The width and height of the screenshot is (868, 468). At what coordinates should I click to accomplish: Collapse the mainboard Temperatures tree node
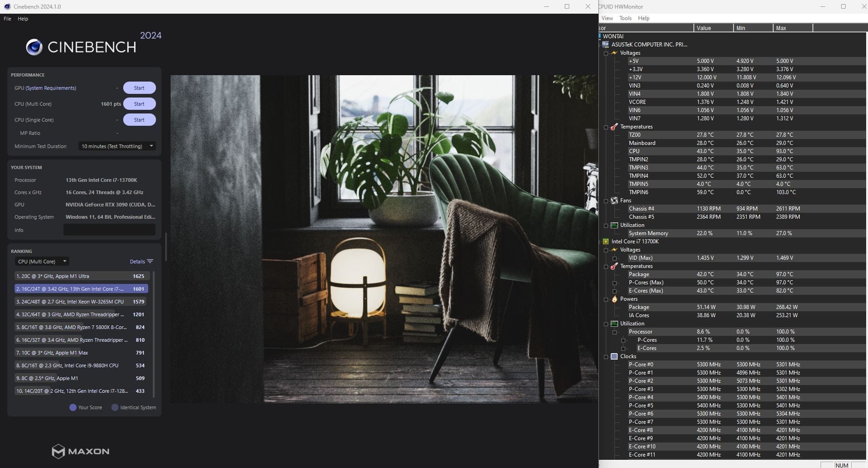click(606, 127)
